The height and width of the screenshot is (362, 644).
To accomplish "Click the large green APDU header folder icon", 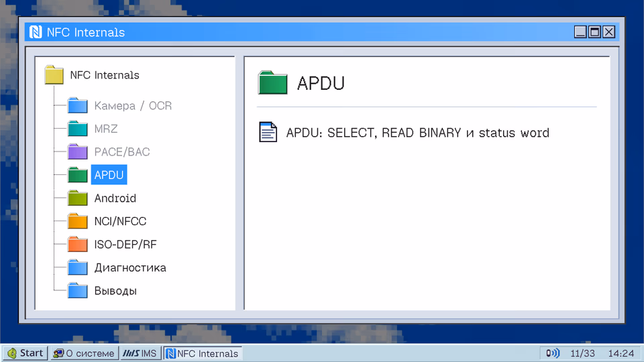I will [273, 83].
